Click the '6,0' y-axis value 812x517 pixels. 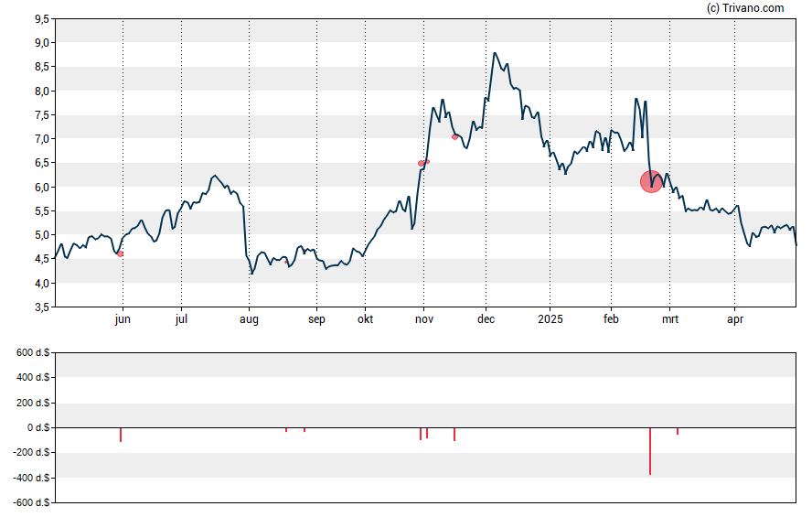click(x=42, y=187)
